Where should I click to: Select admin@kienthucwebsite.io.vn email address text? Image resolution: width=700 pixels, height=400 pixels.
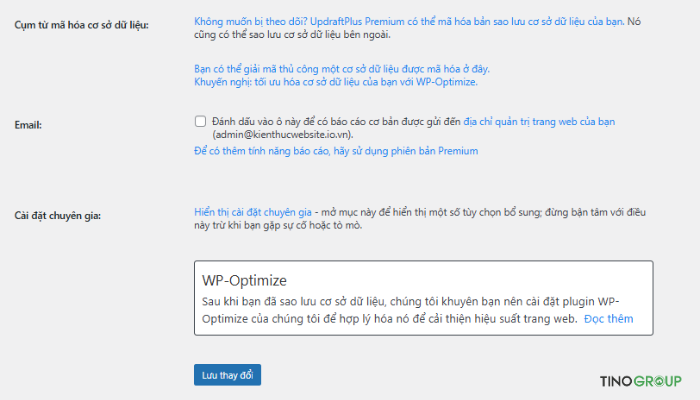[x=283, y=135]
